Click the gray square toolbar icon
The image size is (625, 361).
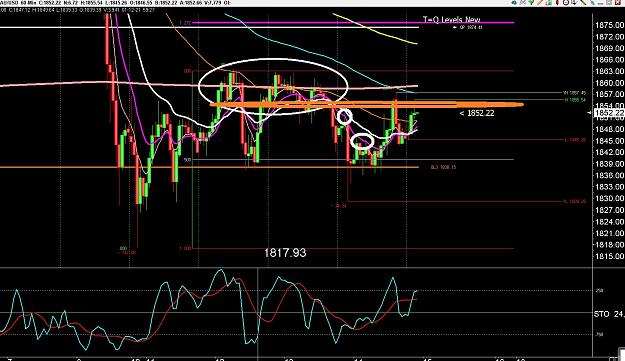pos(609,2)
